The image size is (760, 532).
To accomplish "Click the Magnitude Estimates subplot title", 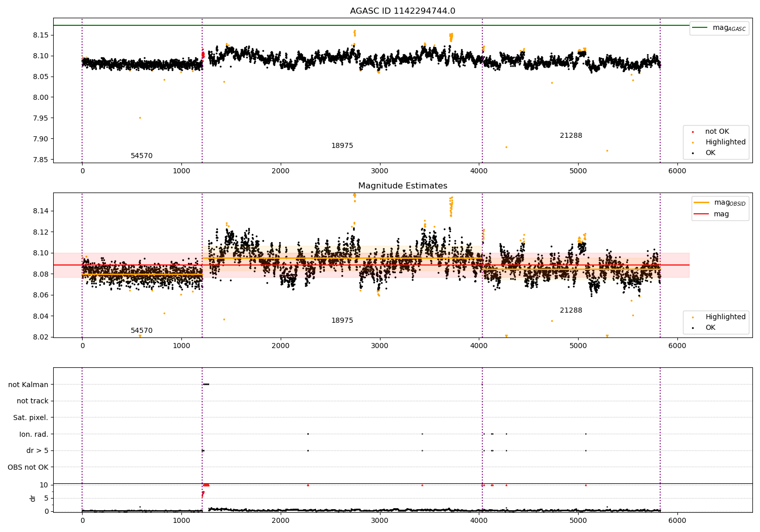I will tap(402, 186).
